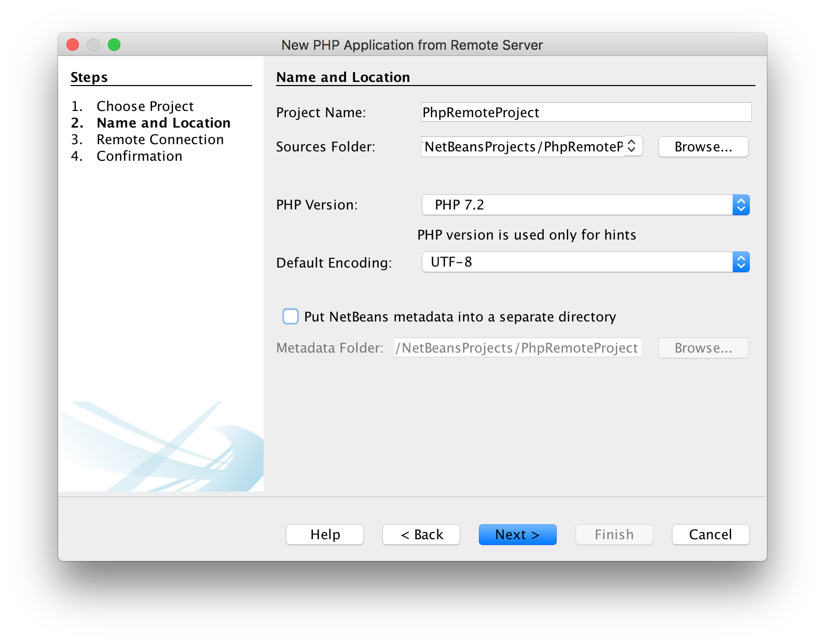Click the Metadata Folder path field
This screenshot has height=644, width=825.
coord(518,347)
